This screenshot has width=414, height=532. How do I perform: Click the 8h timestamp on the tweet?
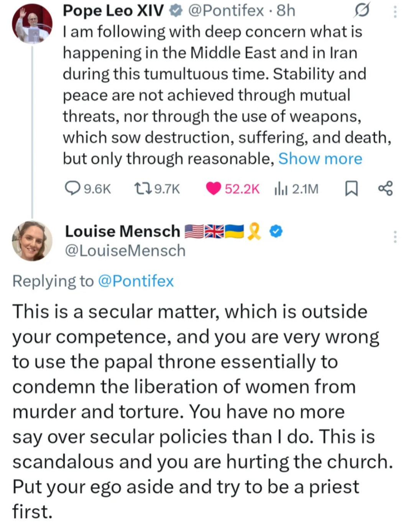[x=286, y=11]
